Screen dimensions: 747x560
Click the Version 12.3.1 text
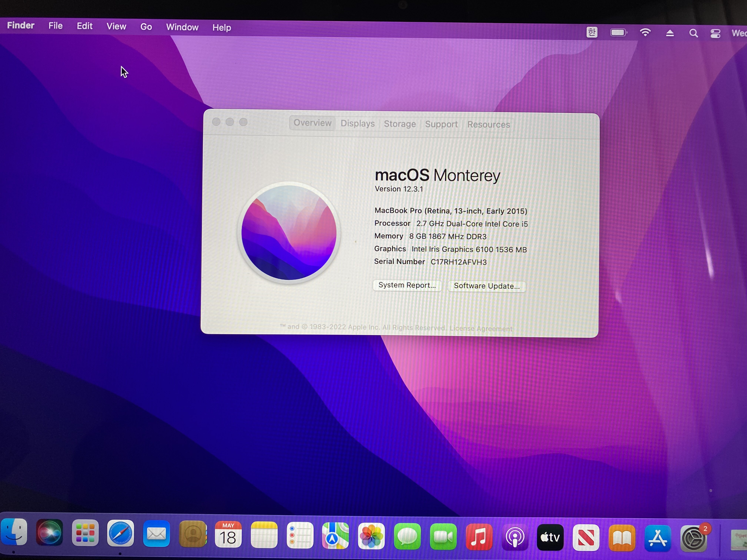[x=399, y=189]
